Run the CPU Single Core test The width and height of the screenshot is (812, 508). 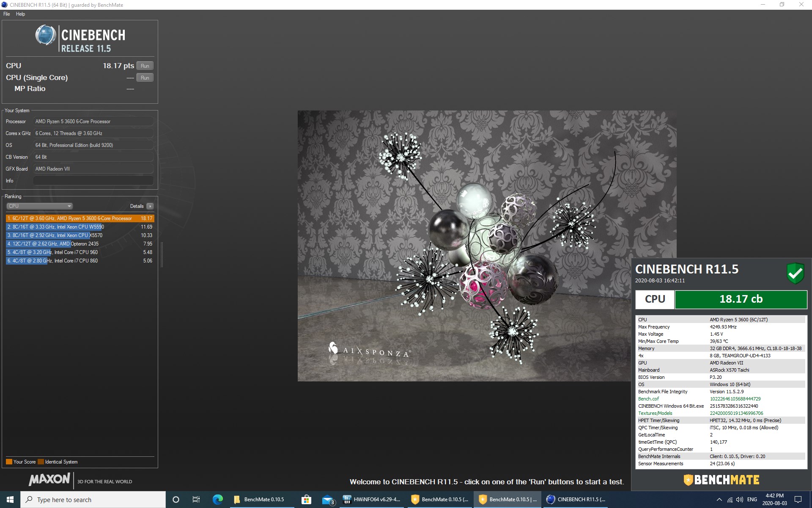point(145,78)
